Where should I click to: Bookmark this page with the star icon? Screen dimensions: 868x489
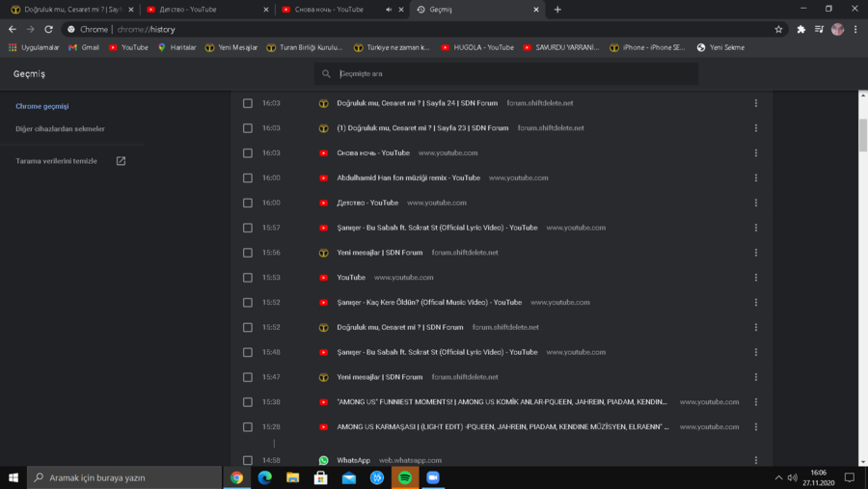778,29
